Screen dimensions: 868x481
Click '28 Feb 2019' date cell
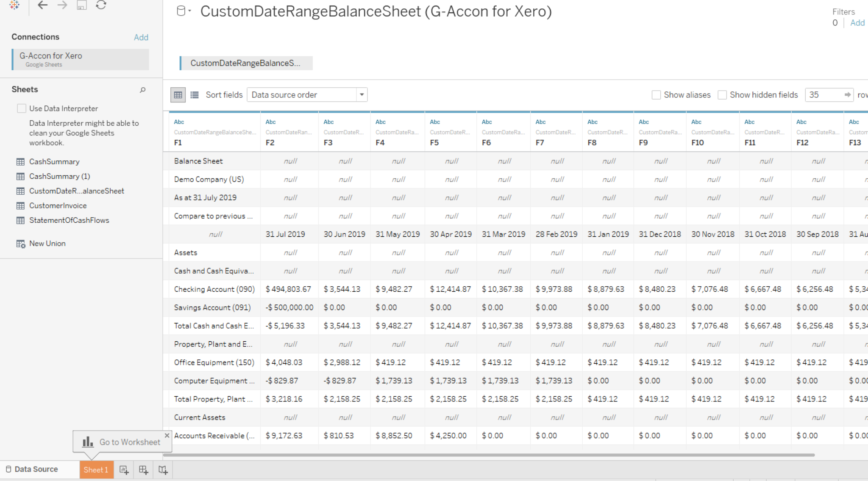[556, 234]
